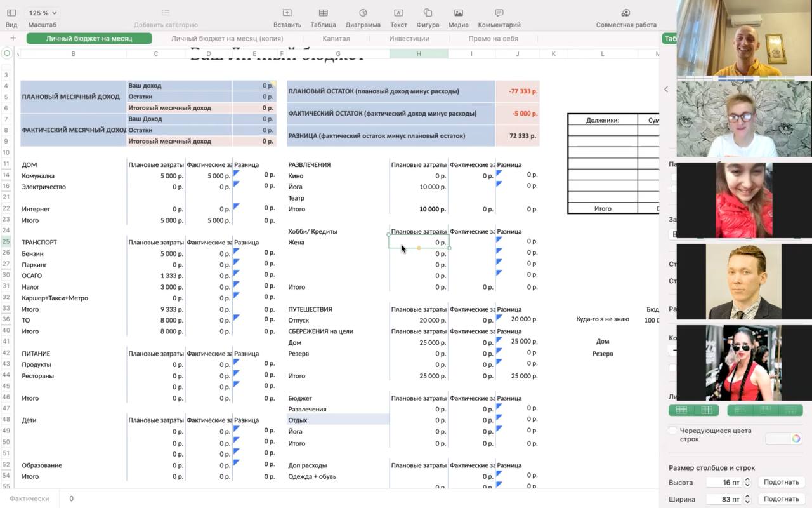This screenshot has width=812, height=508.
Task: Click the Таблица table icon
Action: [324, 13]
